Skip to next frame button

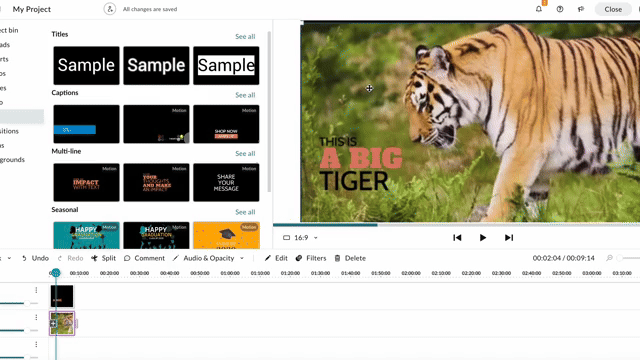coord(509,238)
